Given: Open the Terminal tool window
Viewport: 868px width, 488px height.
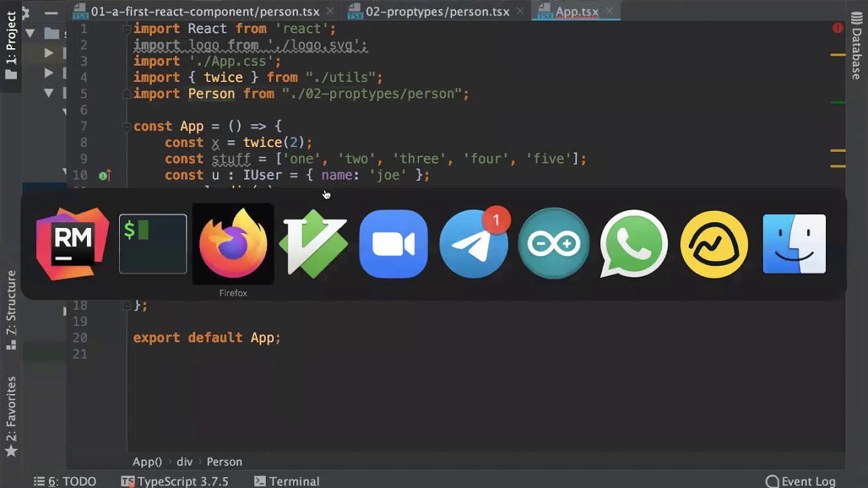Looking at the screenshot, I should (287, 481).
